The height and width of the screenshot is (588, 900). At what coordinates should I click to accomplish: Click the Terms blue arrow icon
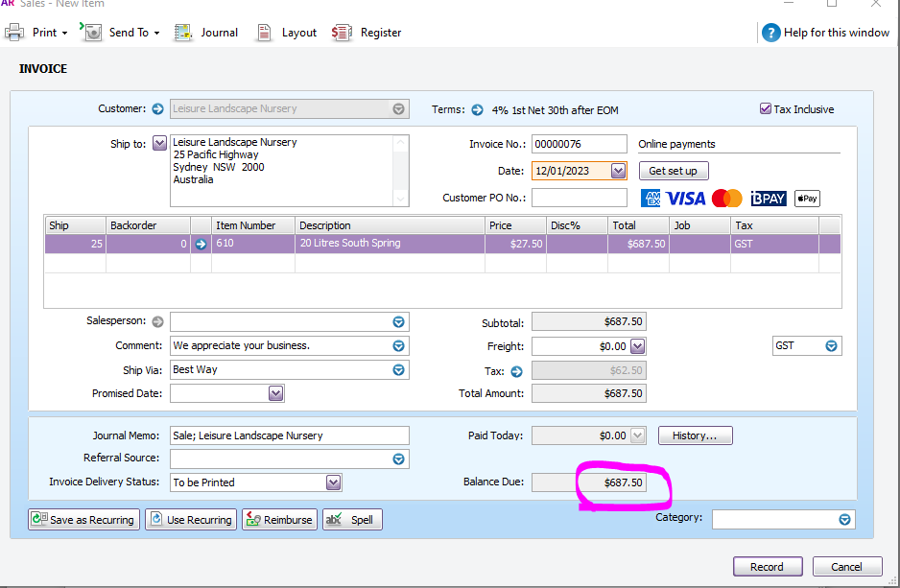pos(477,109)
